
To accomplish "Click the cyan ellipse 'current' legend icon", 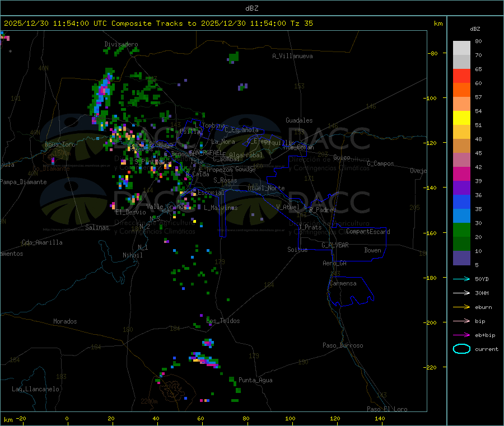I will [461, 349].
